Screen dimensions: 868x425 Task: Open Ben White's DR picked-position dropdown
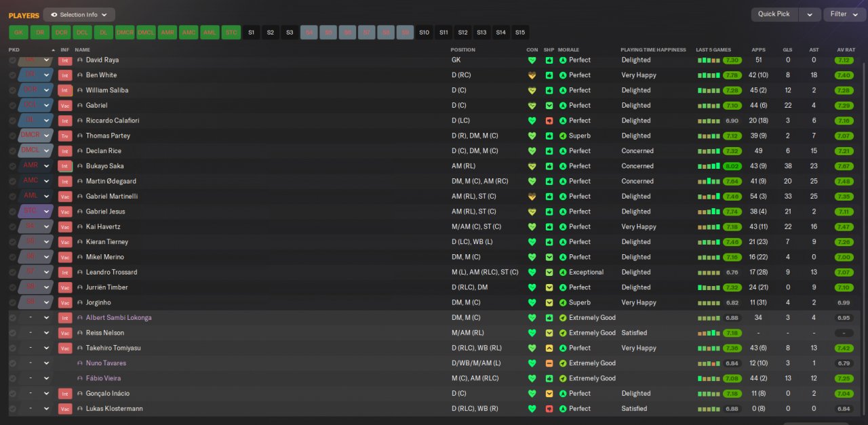click(x=36, y=75)
